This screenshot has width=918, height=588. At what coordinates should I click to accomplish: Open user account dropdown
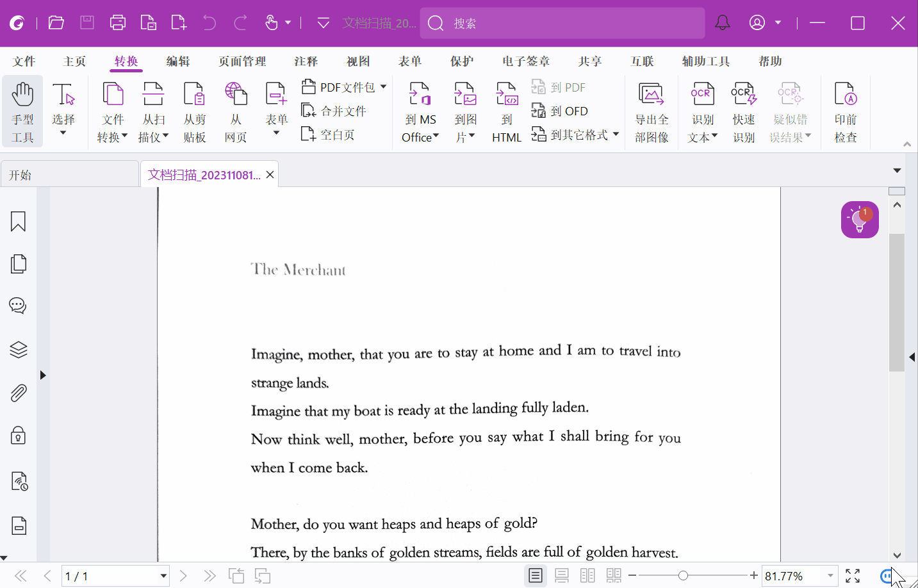[778, 23]
